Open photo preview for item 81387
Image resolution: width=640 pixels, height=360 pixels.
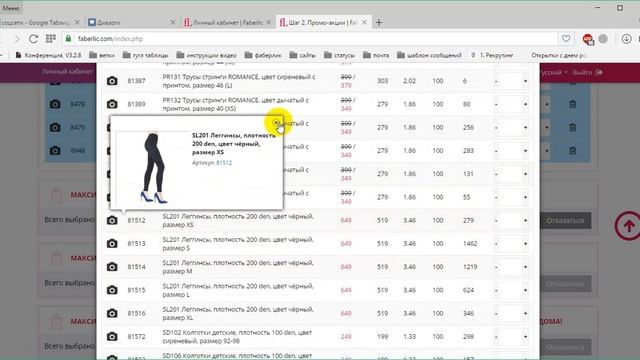112,81
